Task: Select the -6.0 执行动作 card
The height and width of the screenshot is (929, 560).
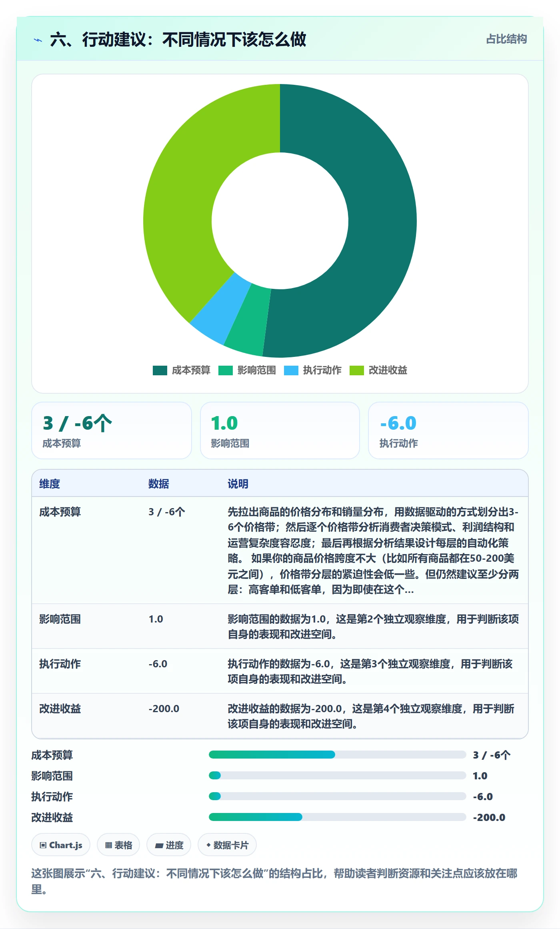Action: click(x=448, y=430)
